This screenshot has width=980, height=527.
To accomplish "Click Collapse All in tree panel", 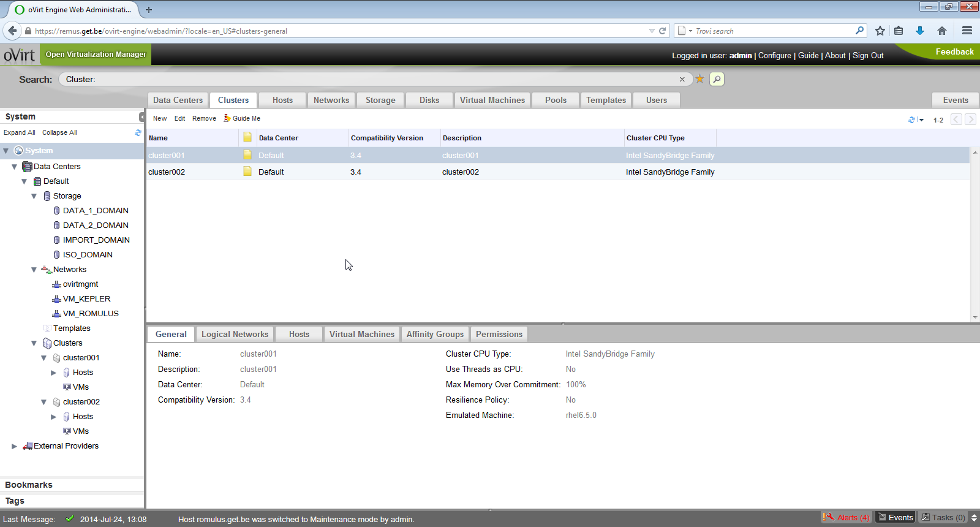I will coord(59,132).
